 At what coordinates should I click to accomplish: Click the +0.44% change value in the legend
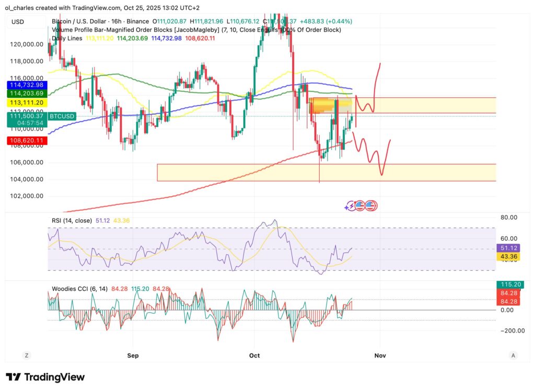339,22
